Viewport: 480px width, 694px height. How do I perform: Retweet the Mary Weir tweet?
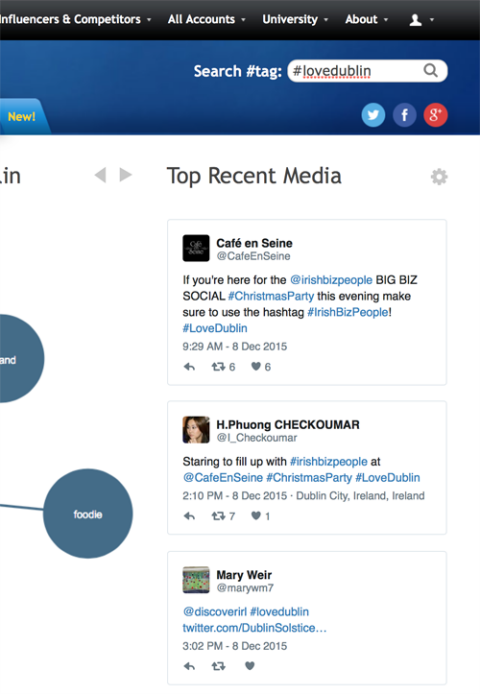click(218, 666)
